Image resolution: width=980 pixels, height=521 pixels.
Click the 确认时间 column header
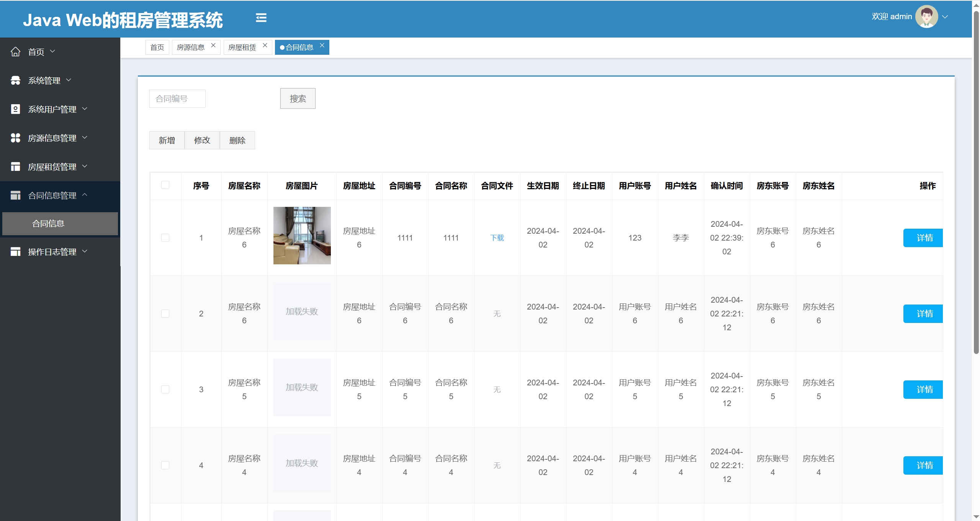(x=726, y=186)
